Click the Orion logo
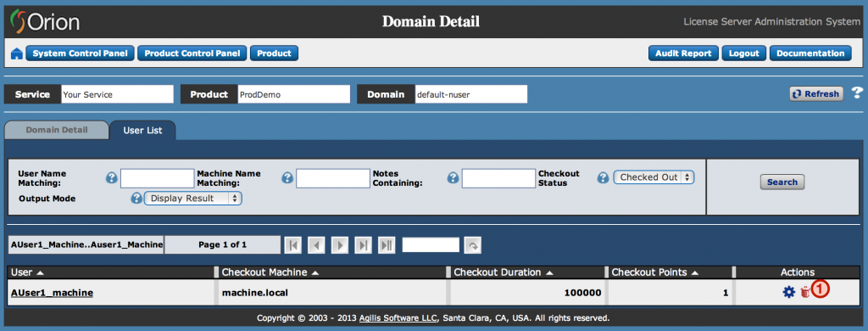The image size is (868, 331). point(45,21)
